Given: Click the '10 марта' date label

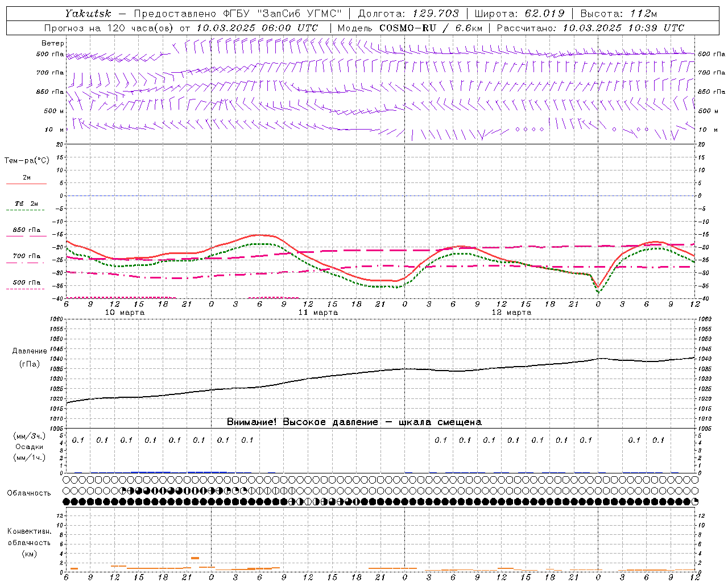Looking at the screenshot, I should [x=125, y=313].
